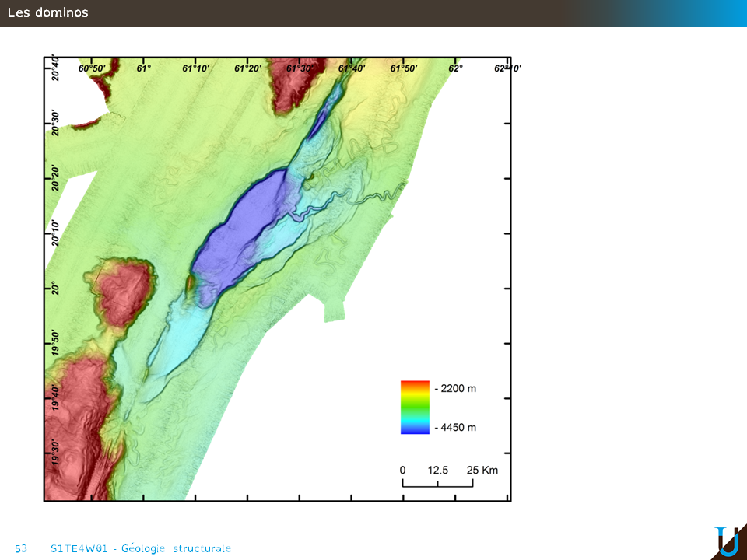
Task: Click the 19°50' latitude label
Action: coord(55,343)
